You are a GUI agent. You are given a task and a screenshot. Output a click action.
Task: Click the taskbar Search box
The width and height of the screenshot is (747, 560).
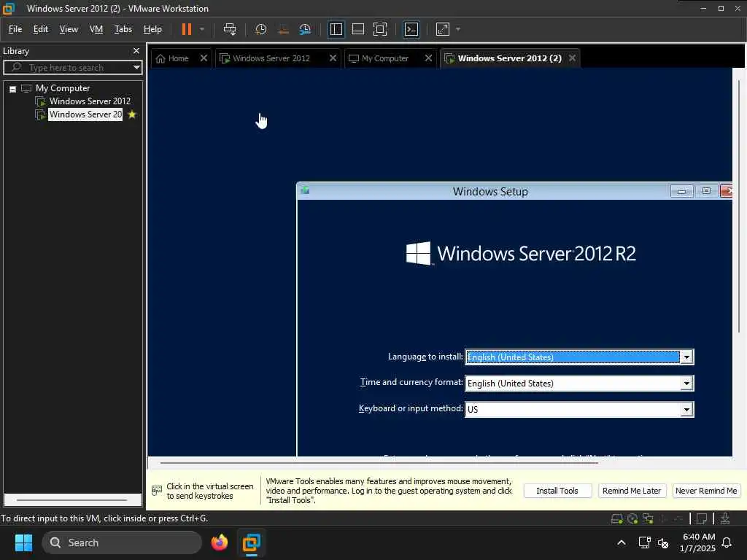tap(122, 542)
